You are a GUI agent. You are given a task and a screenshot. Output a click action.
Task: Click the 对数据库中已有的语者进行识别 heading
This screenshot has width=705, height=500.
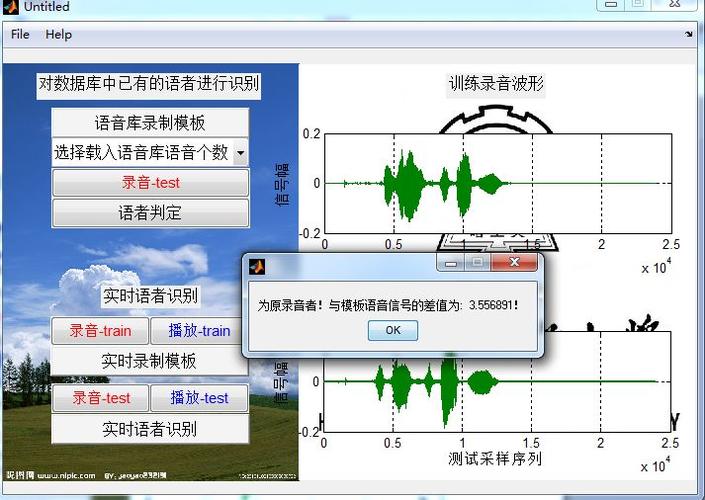coord(149,84)
